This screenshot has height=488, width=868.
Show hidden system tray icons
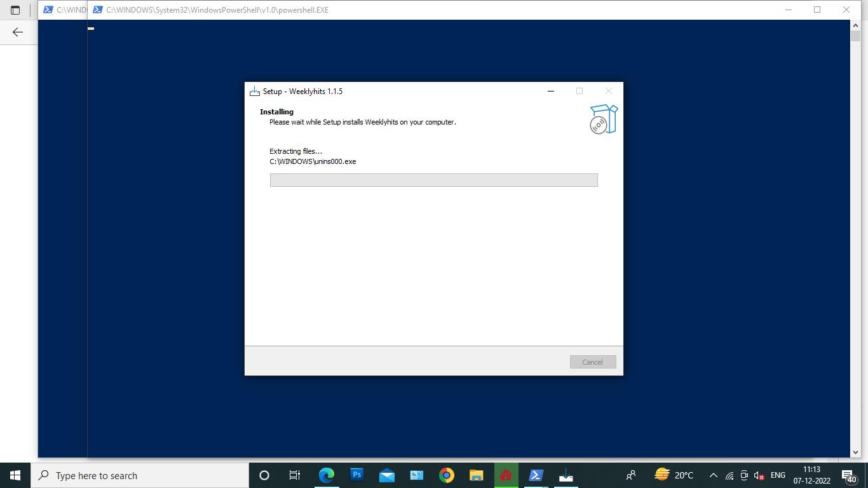click(713, 475)
